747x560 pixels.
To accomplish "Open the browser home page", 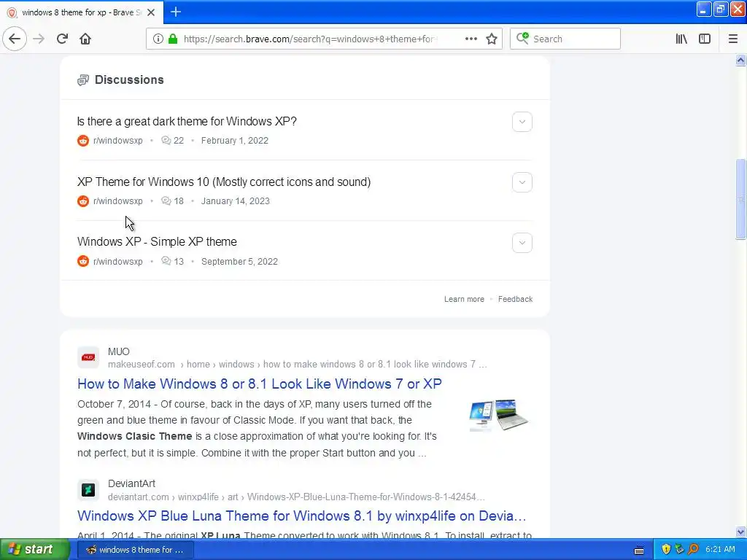I will [x=85, y=39].
